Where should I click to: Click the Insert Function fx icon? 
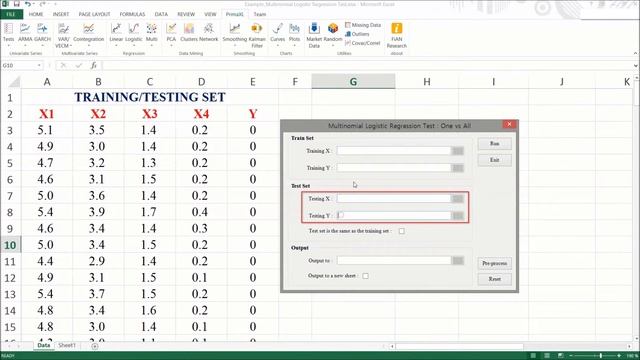coord(93,65)
